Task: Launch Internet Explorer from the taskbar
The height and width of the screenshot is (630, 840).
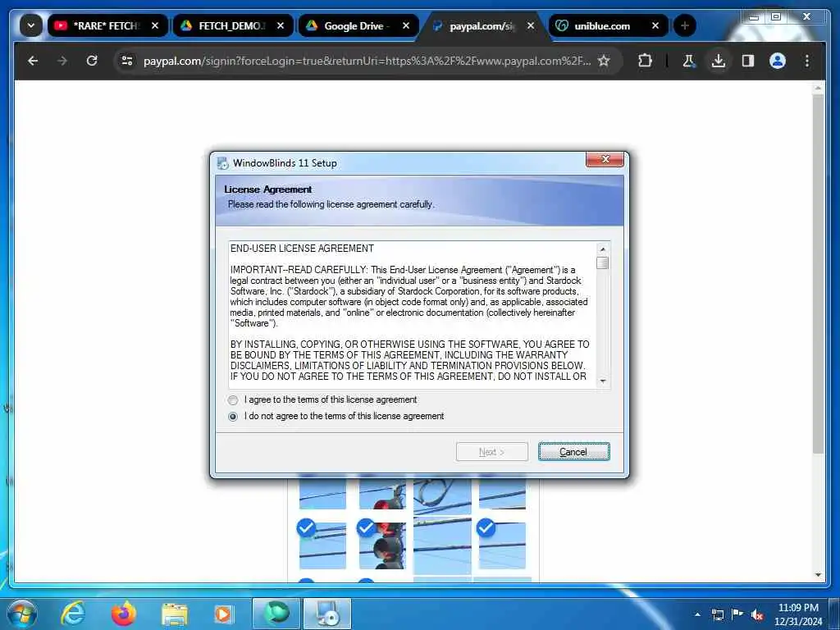Action: pos(73,614)
